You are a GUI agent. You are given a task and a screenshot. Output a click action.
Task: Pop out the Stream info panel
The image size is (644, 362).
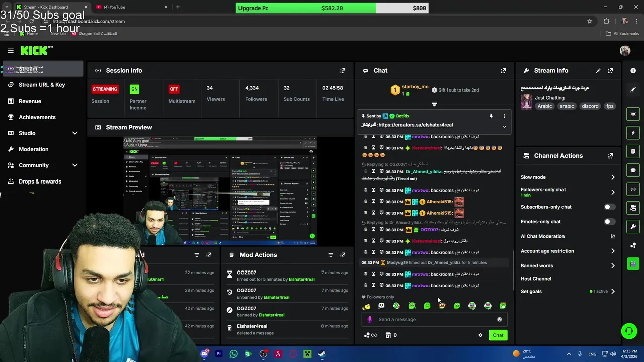tap(610, 71)
